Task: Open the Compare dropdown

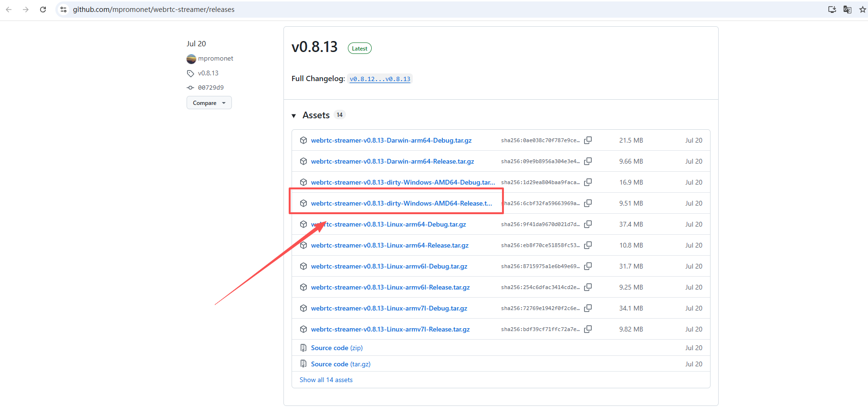Action: click(209, 103)
